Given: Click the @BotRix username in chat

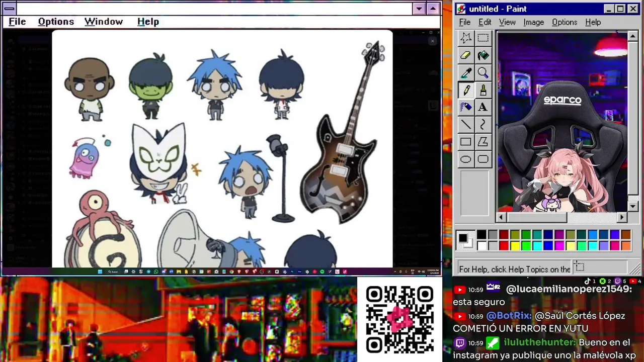Looking at the screenshot, I should (509, 316).
